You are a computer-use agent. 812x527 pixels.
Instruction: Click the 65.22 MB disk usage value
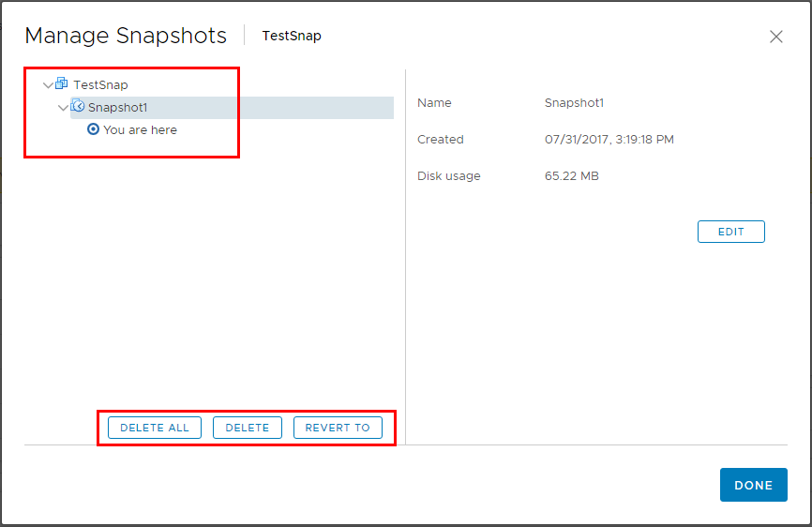point(571,176)
